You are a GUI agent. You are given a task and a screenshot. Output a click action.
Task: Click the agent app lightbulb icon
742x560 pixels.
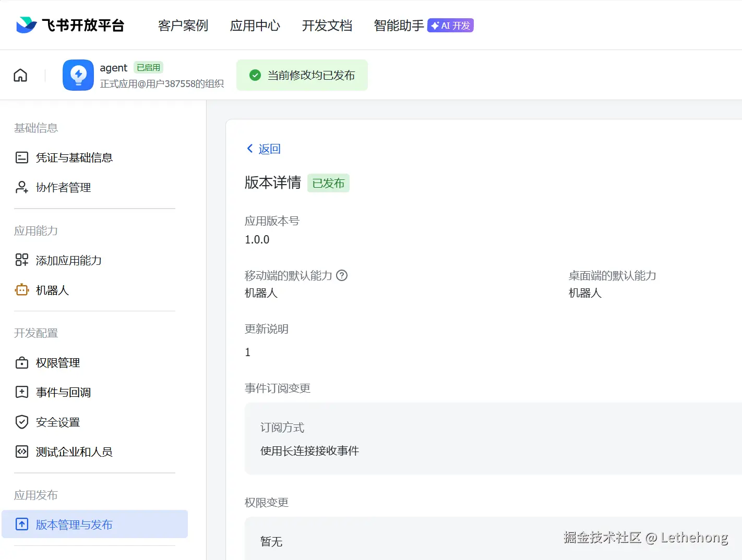pos(78,75)
